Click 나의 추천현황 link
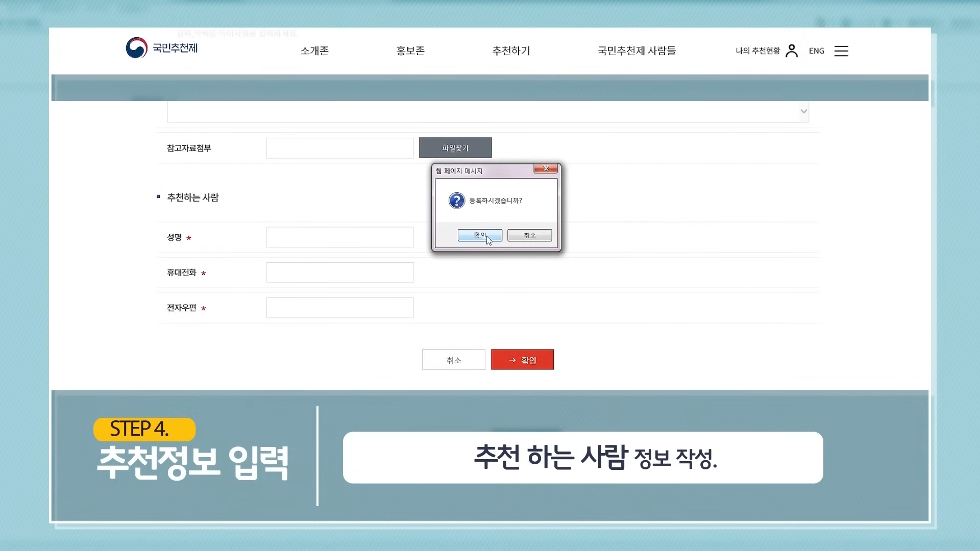 click(757, 51)
